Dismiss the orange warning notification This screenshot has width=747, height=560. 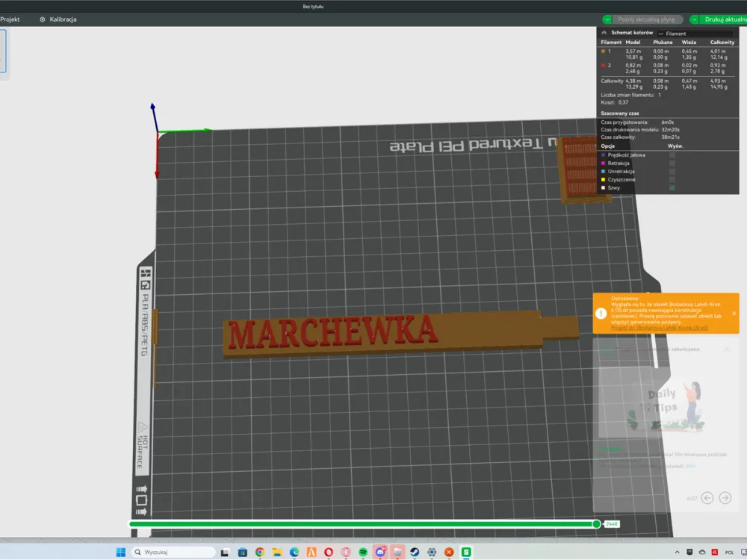734,314
